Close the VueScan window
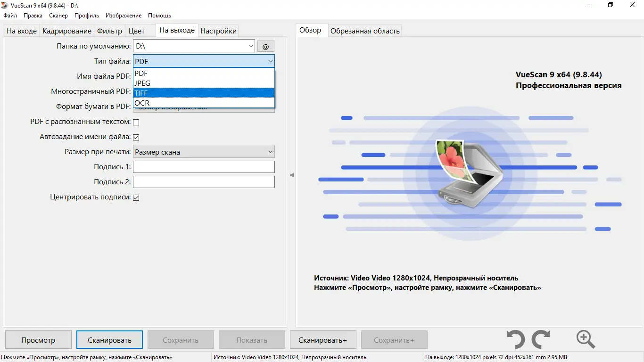This screenshot has height=362, width=644. click(x=633, y=5)
